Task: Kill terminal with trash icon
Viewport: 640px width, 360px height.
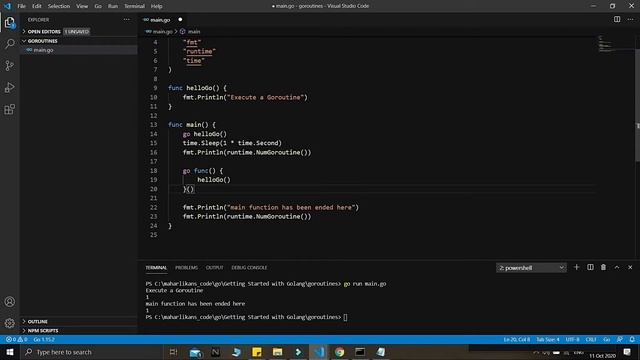Action: click(x=603, y=267)
